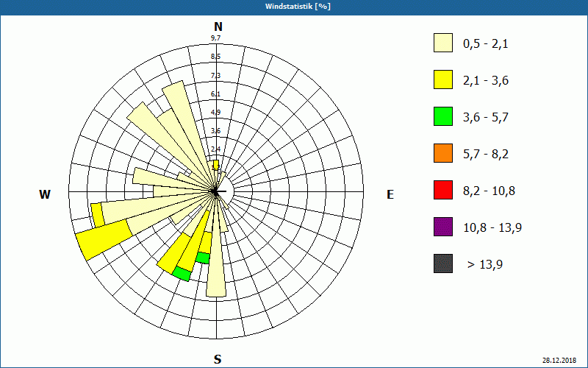The image size is (588, 368).
Task: Click the green tip of south-southwest bar
Action: pos(182,274)
